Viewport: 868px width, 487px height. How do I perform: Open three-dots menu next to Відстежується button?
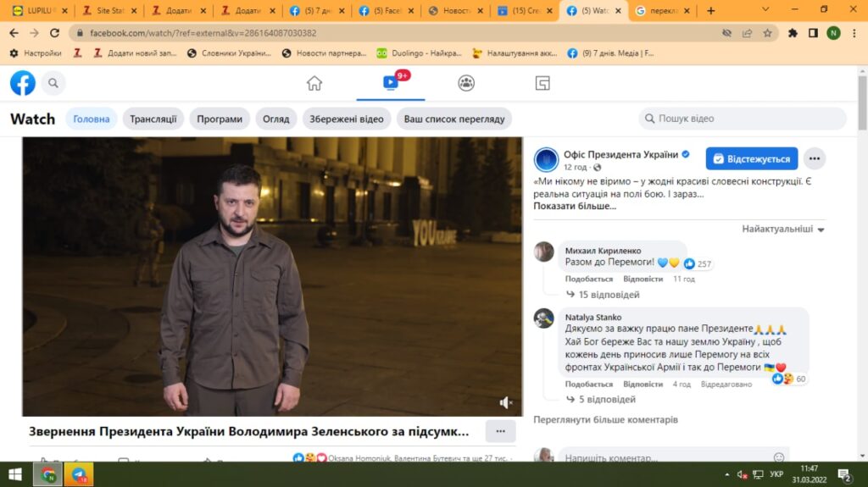(x=814, y=158)
